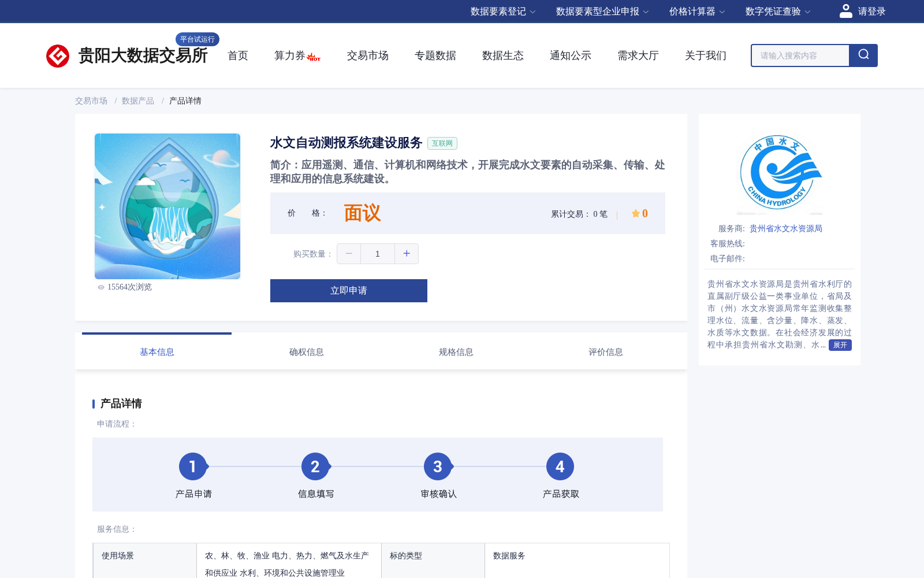
Task: Expand the 数据要素型企业申报 dropdown
Action: [x=602, y=12]
